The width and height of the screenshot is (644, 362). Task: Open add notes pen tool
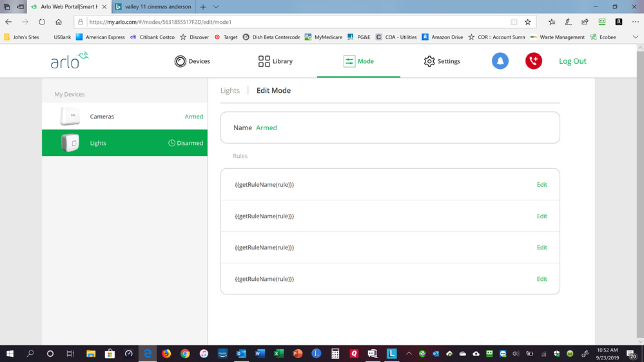(x=568, y=22)
